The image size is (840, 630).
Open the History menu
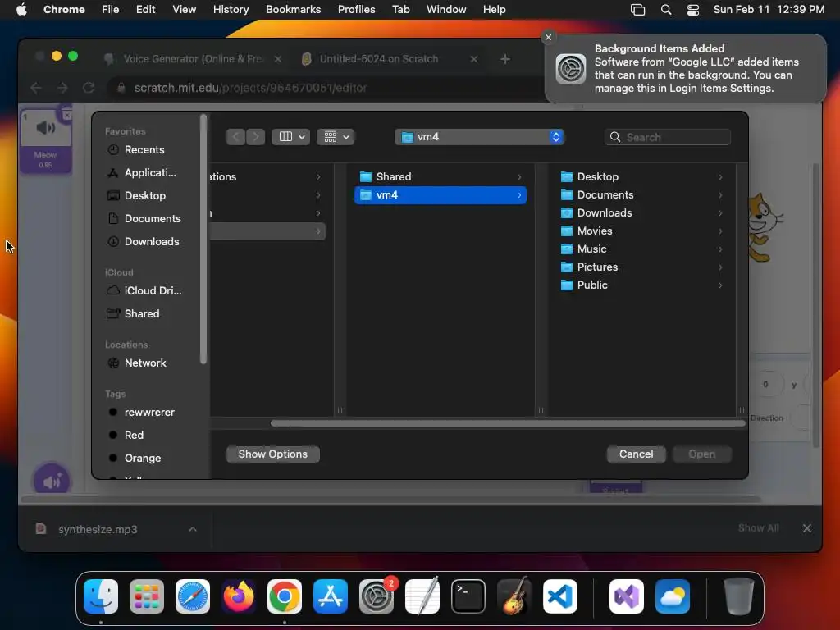231,10
